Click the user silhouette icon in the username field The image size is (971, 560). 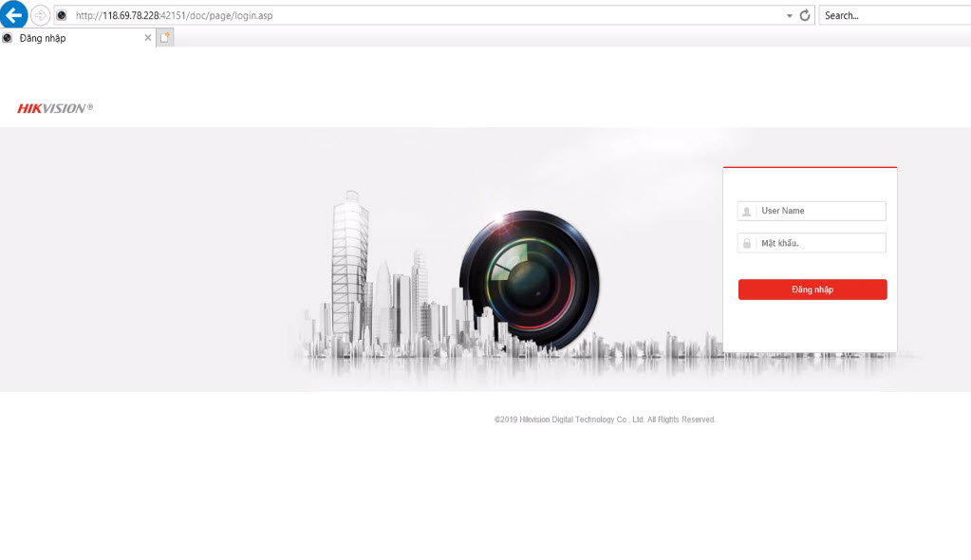tap(747, 210)
